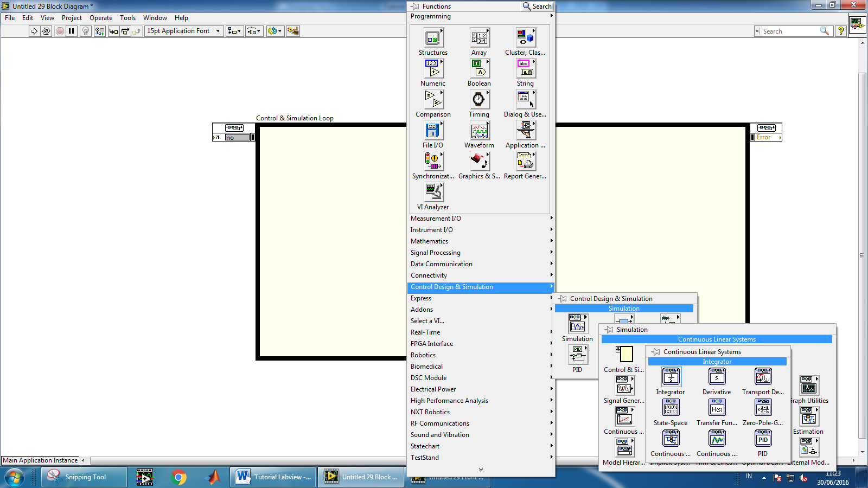Open the Distribute Objects dropdown

click(254, 31)
